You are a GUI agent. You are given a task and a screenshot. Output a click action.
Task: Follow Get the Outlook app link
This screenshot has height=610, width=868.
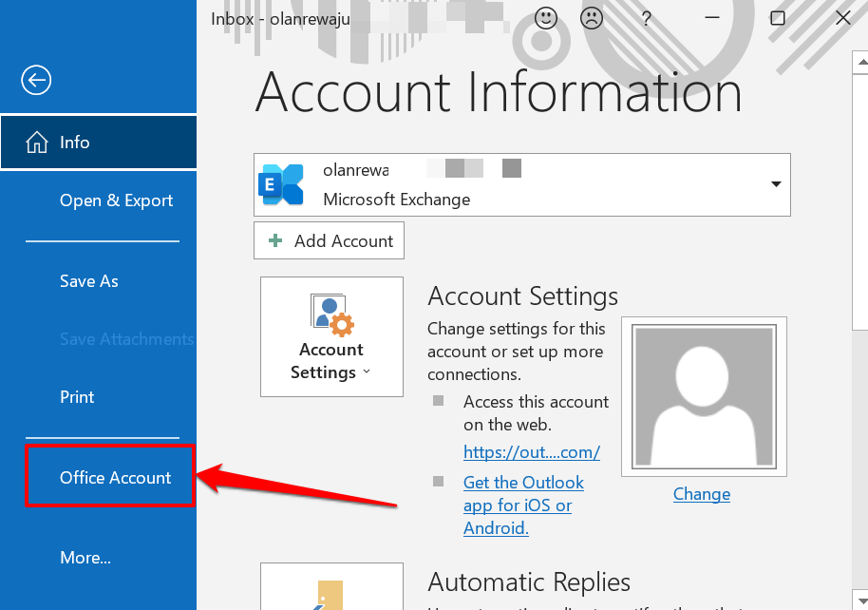pos(523,505)
